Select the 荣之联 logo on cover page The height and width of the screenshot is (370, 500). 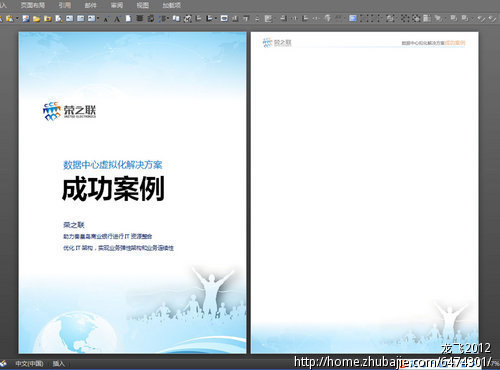(69, 111)
